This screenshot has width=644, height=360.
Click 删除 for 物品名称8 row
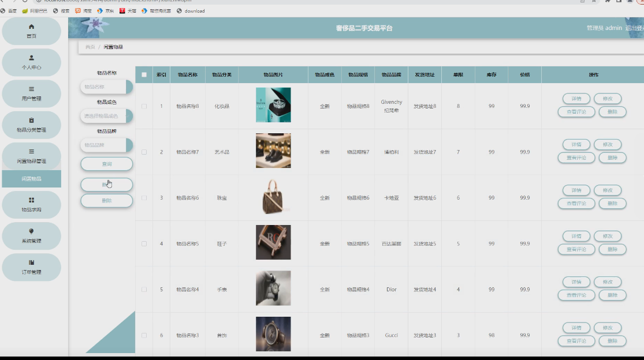click(612, 112)
